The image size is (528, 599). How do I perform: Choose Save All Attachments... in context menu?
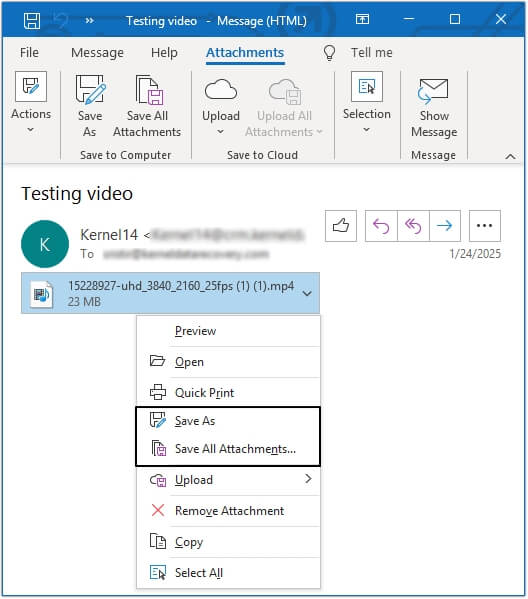coord(228,449)
